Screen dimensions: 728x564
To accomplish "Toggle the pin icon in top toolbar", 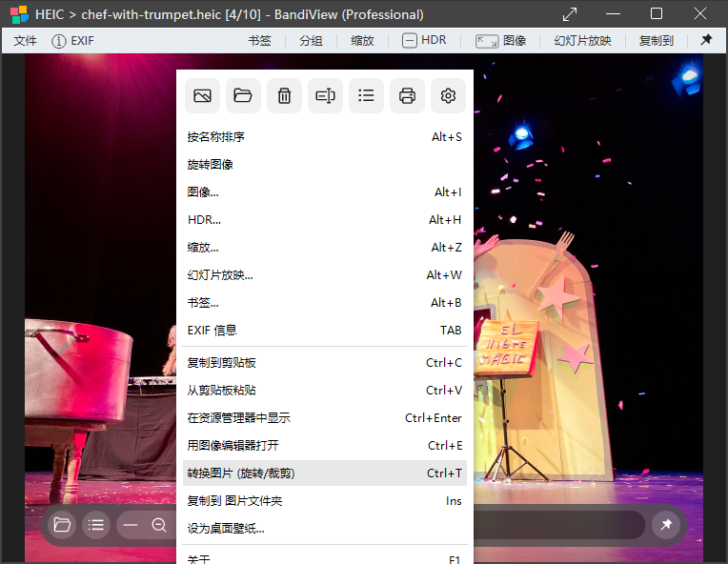I will pyautogui.click(x=706, y=41).
